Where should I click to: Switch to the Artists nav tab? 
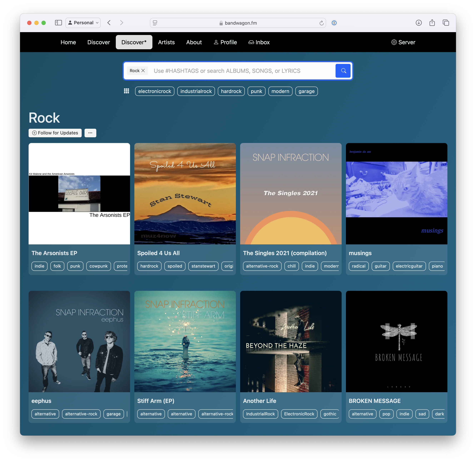[x=166, y=42]
